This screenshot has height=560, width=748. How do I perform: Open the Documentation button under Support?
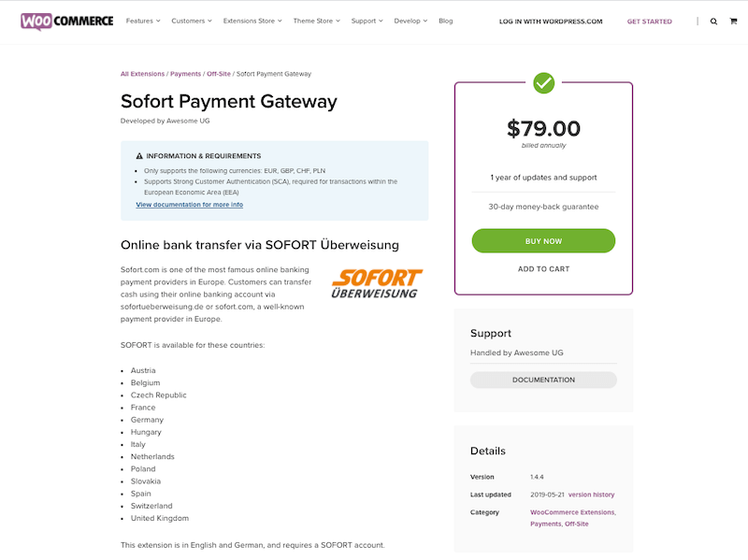point(543,381)
